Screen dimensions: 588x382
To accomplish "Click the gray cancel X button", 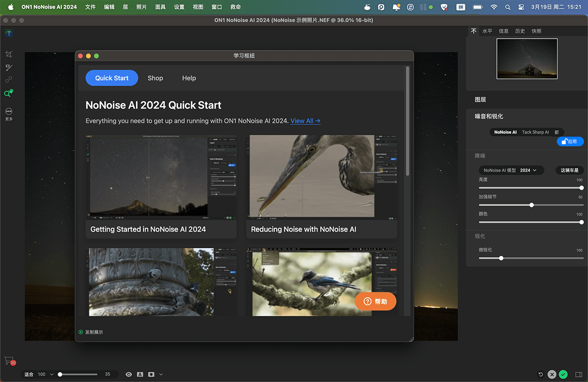I will [552, 374].
